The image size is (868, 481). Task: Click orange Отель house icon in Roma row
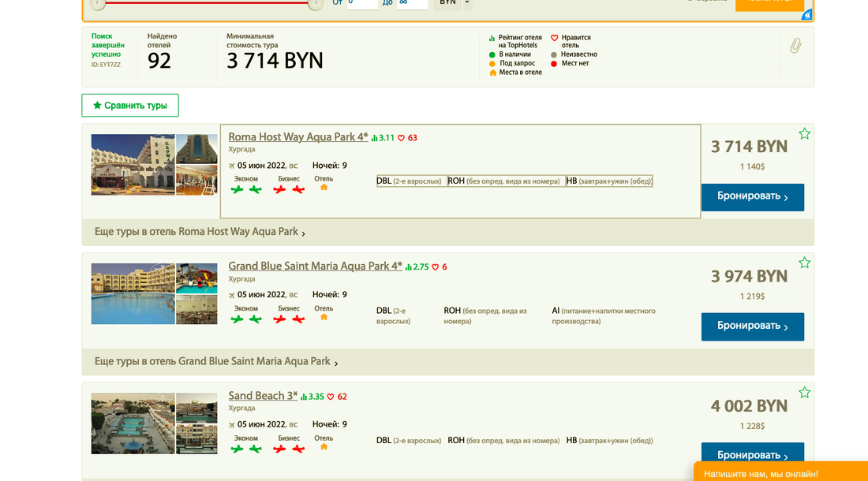click(324, 188)
